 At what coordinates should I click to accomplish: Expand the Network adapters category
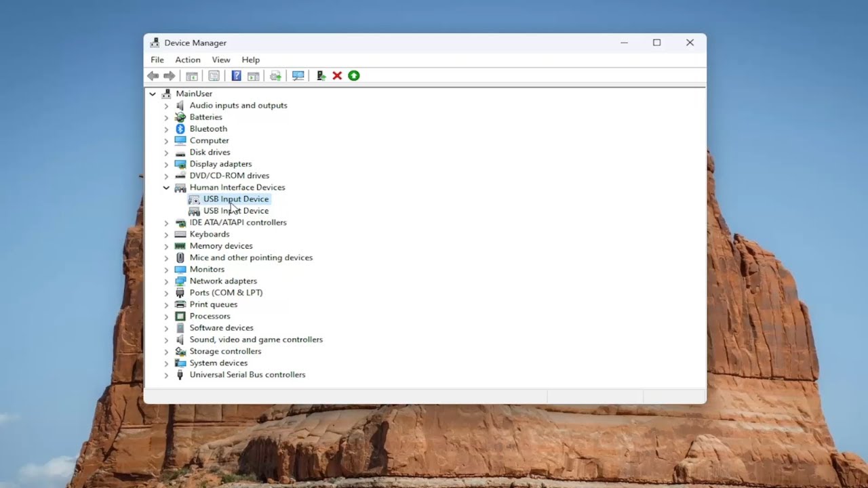click(x=166, y=281)
